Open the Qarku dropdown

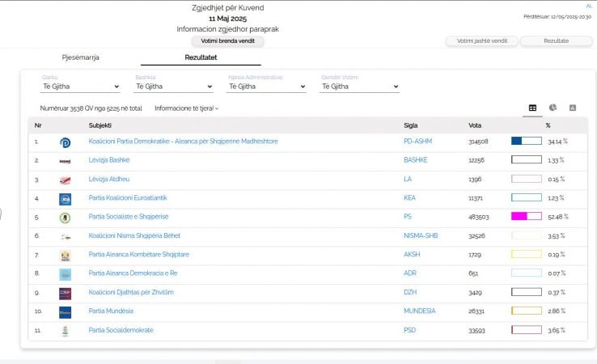[80, 87]
